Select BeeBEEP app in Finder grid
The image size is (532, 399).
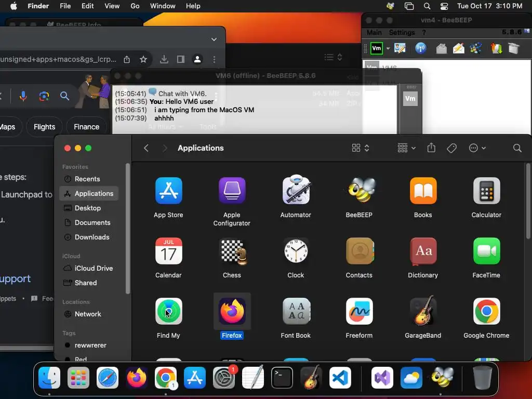point(360,190)
